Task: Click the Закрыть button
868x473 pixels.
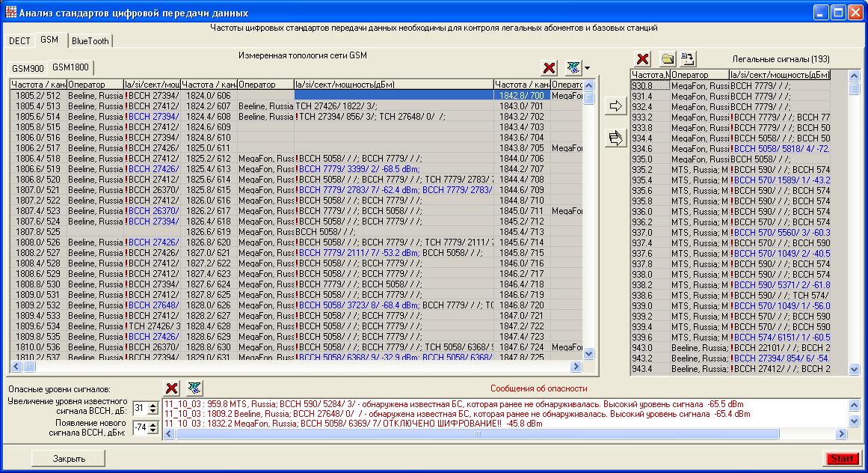Action: 69,459
